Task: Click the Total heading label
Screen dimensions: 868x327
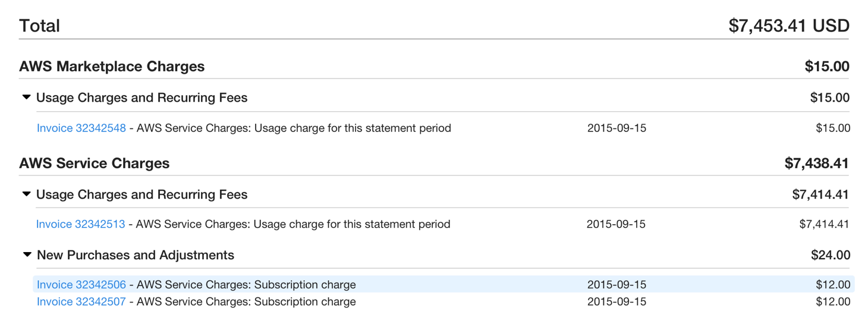Action: [x=40, y=26]
